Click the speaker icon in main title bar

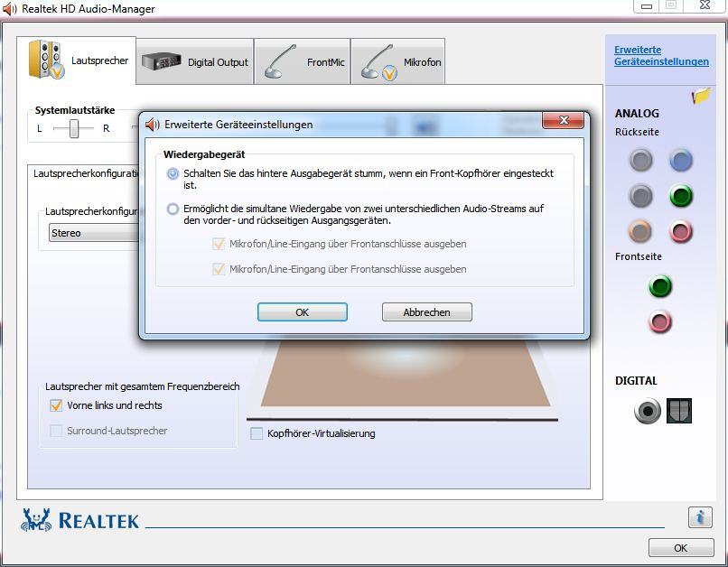pos(9,9)
